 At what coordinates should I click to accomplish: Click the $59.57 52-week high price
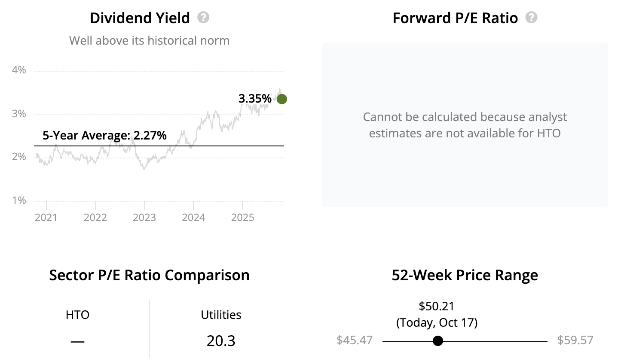[x=575, y=340]
